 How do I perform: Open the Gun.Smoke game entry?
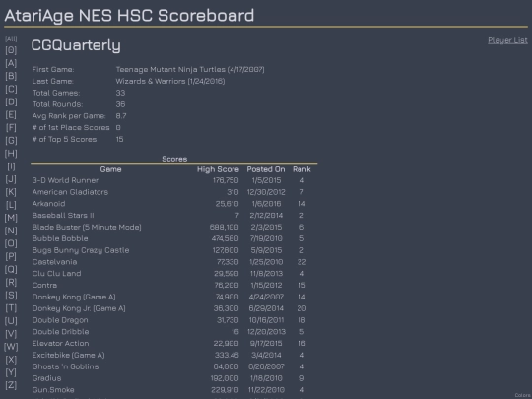(53, 390)
